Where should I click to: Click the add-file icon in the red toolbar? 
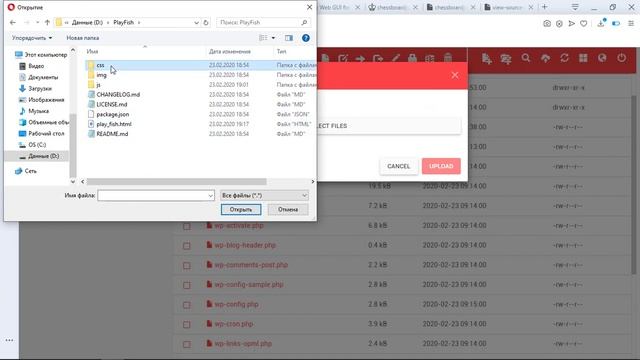[487, 59]
